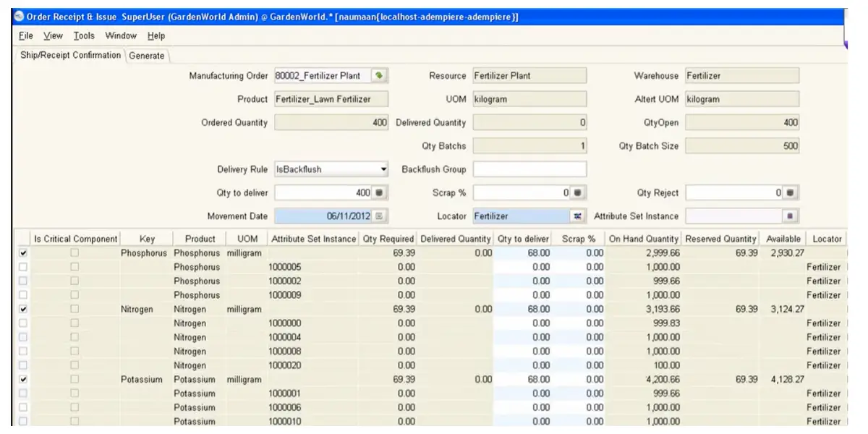The image size is (868, 434).
Task: Open the File menu
Action: (26, 35)
